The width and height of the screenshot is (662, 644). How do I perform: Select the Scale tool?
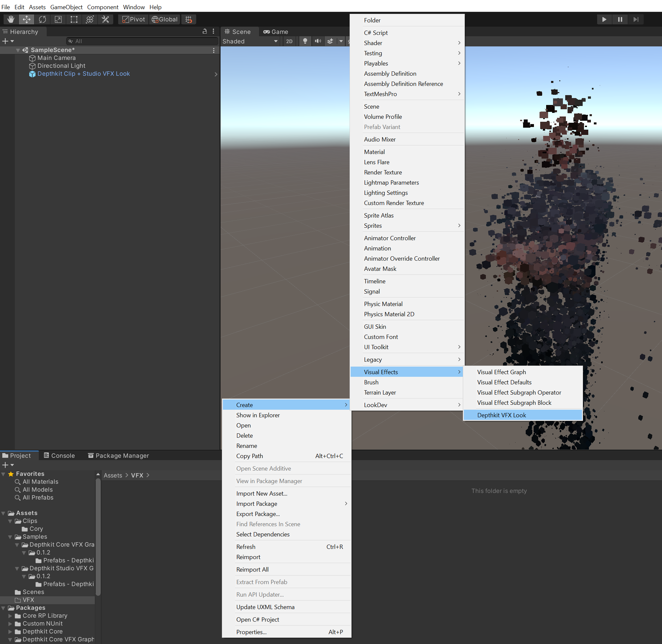pyautogui.click(x=58, y=19)
